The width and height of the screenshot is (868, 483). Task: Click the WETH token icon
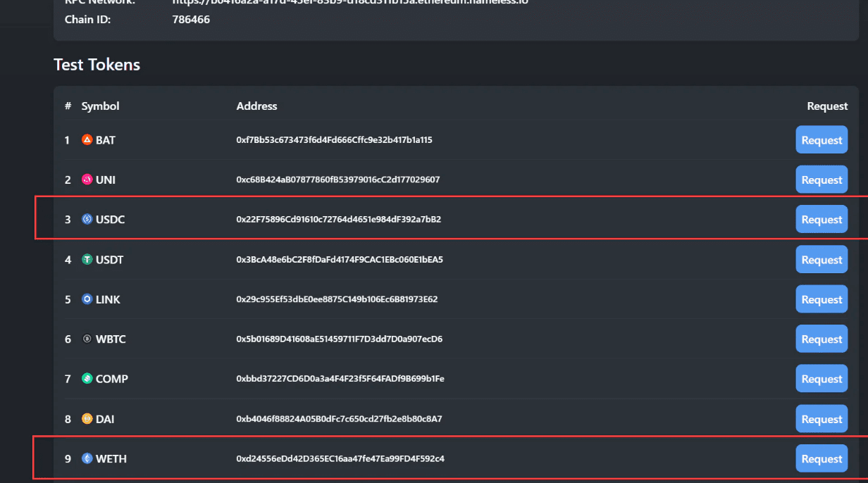click(85, 458)
